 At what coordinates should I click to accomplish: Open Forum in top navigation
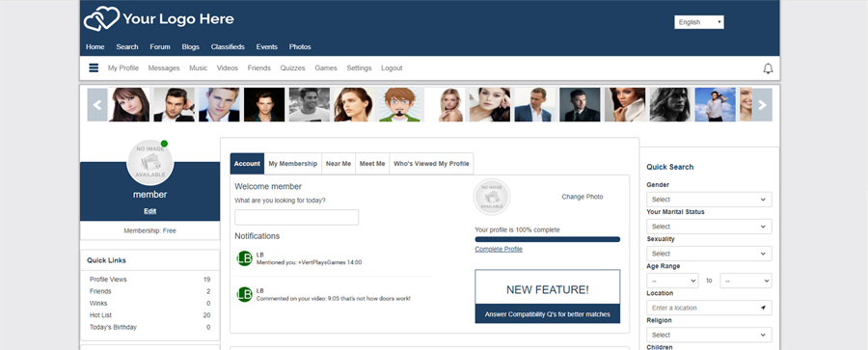160,47
